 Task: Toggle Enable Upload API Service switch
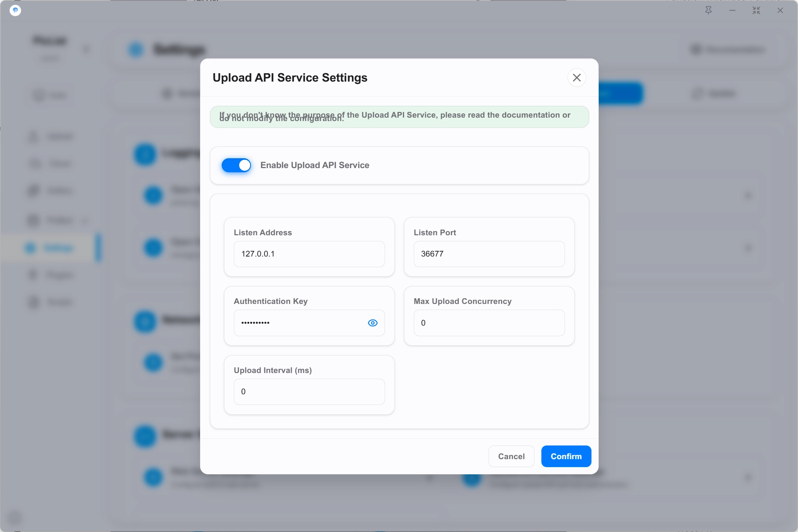pyautogui.click(x=236, y=165)
